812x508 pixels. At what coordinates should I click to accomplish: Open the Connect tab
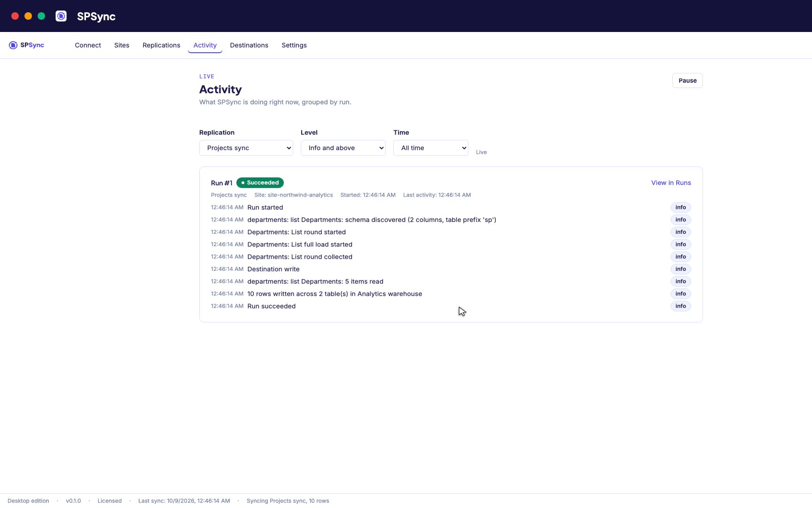click(88, 45)
